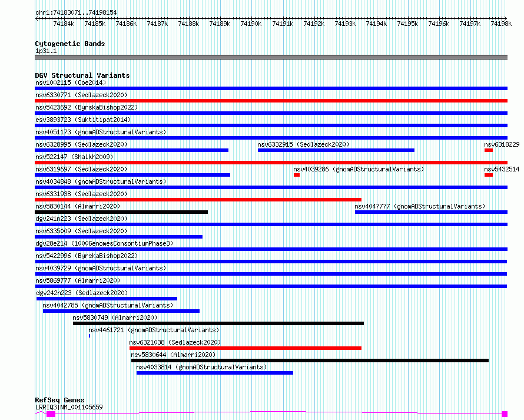Open dgv242n223 (Sedlazeck2020) label

click(82, 293)
